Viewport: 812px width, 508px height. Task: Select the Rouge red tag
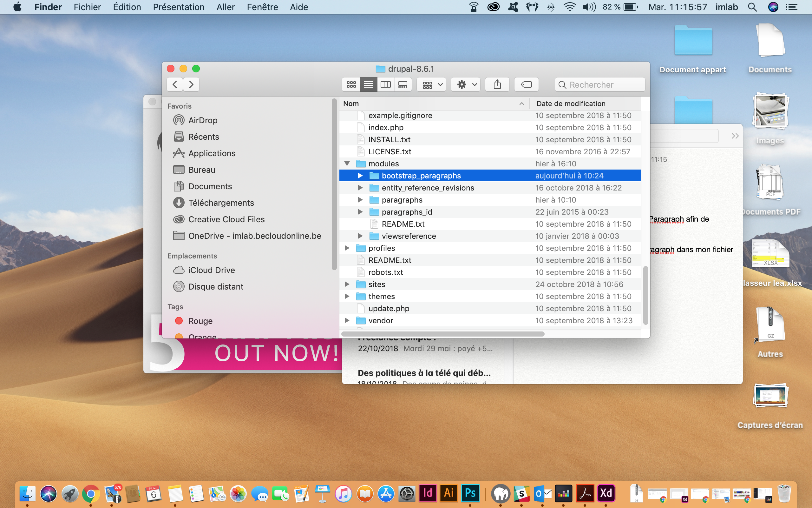[193, 321]
